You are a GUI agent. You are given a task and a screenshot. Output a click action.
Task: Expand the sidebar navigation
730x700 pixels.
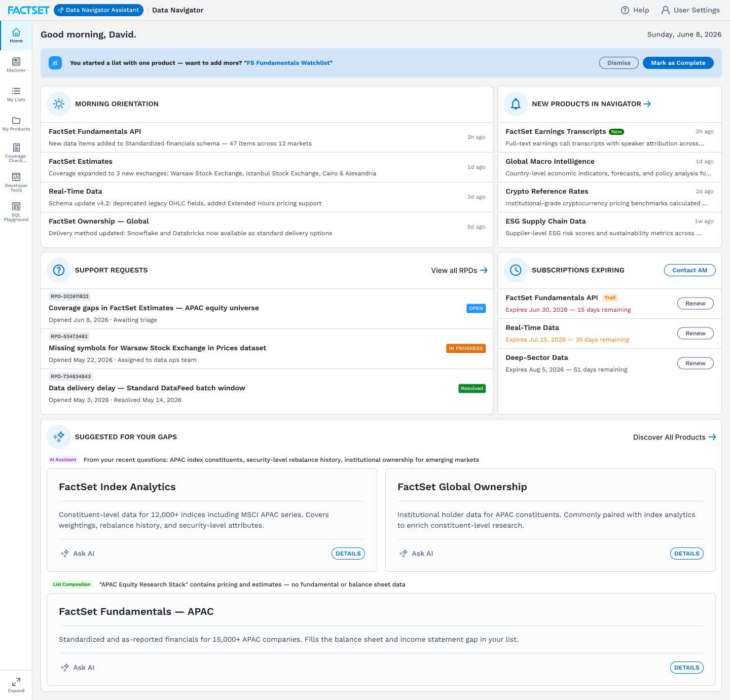tap(16, 685)
